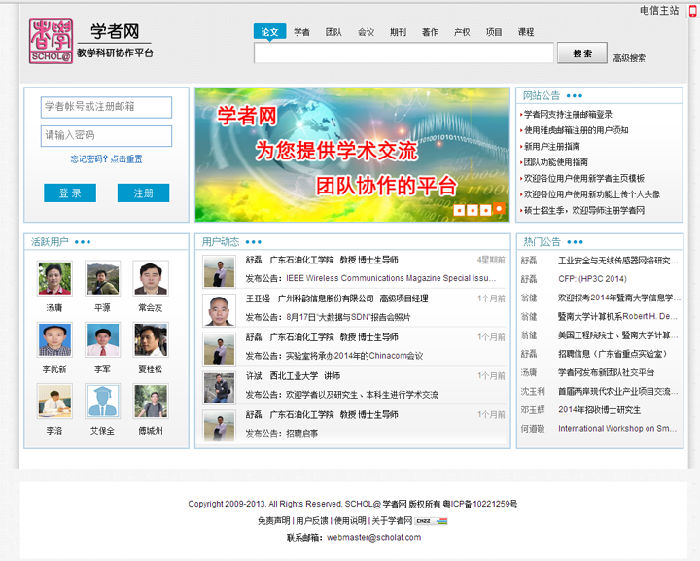Viewport: 700px width, 561px height.
Task: Click the SCHOL@ red seal logo
Action: coord(51,41)
